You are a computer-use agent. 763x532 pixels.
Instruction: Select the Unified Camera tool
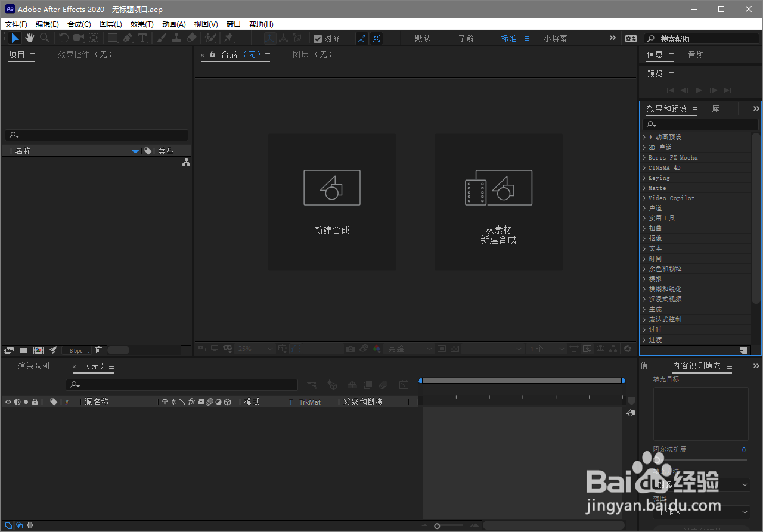(79, 38)
